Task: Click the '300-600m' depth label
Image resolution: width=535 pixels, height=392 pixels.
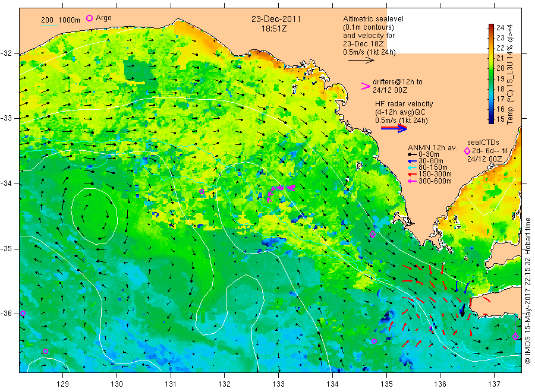Action: pos(435,181)
